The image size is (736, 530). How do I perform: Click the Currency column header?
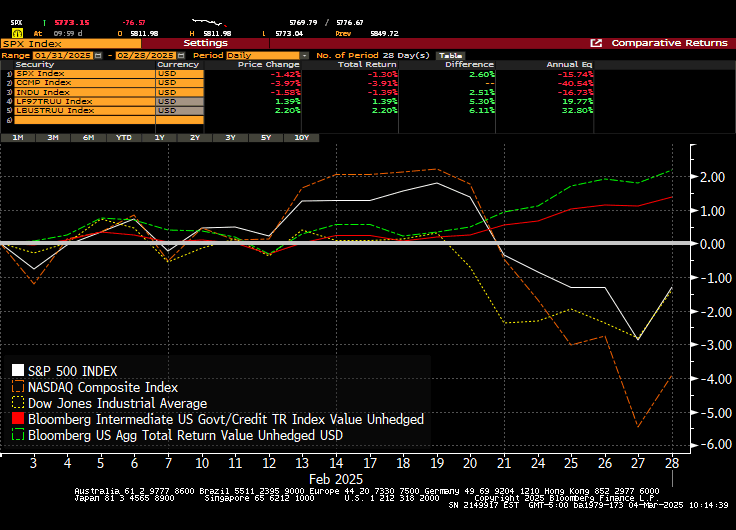[x=178, y=64]
